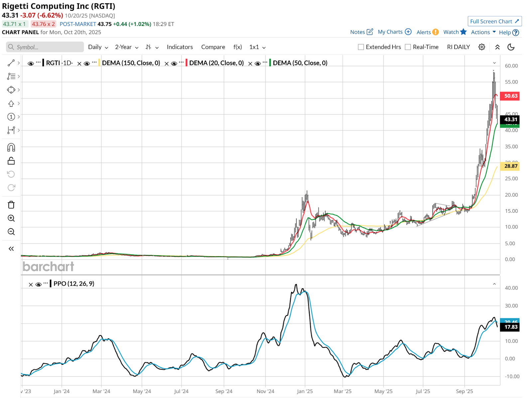Open the My Charts link
This screenshot has width=532, height=398.
click(390, 32)
